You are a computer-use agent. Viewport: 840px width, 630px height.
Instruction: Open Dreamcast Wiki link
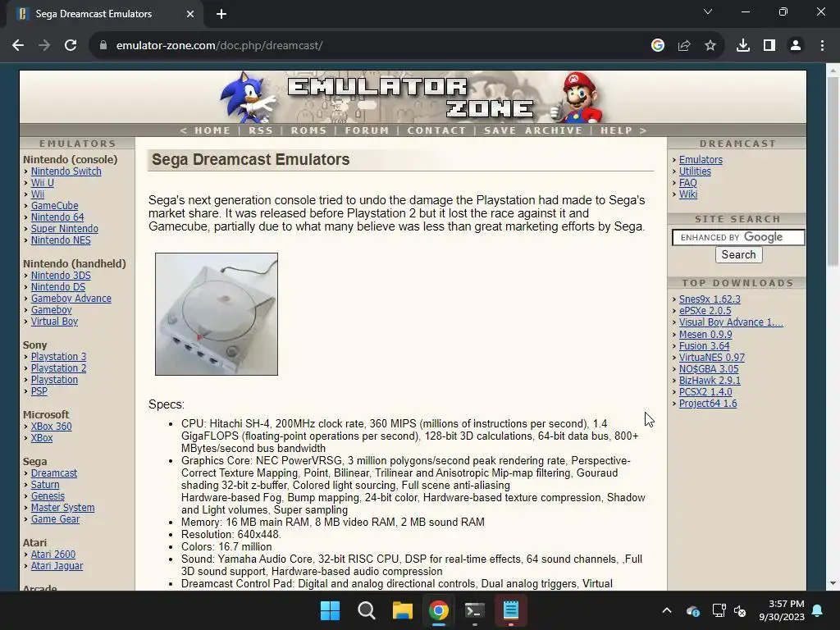point(688,194)
